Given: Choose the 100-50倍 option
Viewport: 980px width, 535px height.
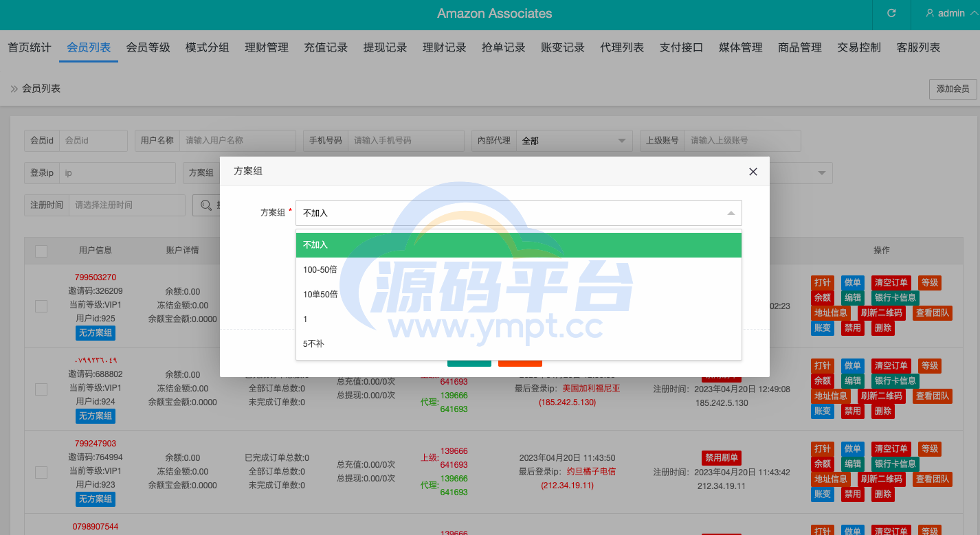Looking at the screenshot, I should click(x=519, y=270).
